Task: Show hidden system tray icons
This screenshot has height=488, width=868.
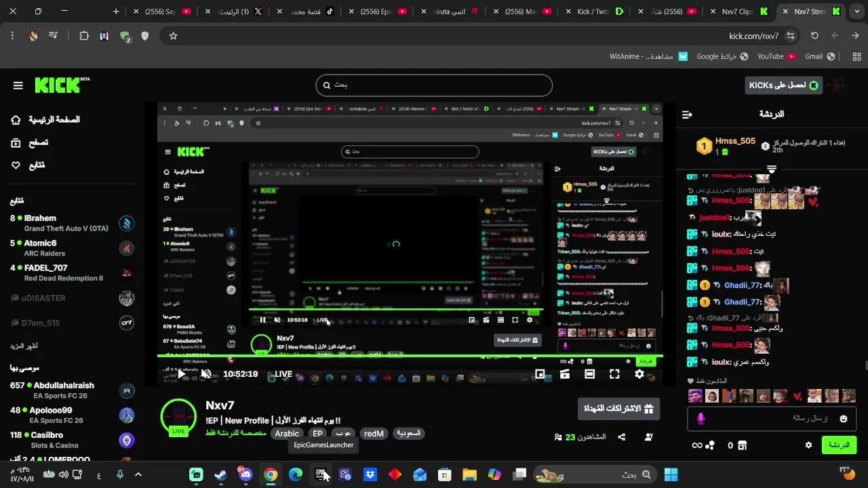Action: point(138,474)
